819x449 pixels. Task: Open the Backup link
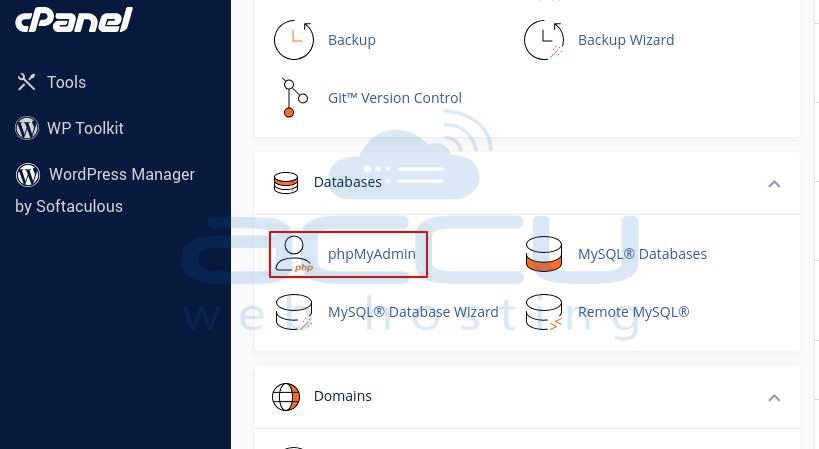pos(352,40)
